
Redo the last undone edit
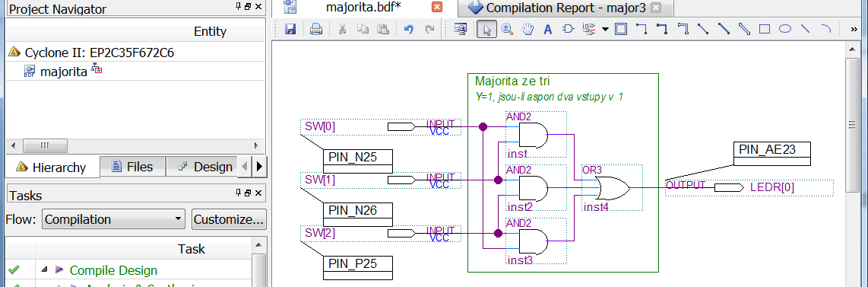429,30
